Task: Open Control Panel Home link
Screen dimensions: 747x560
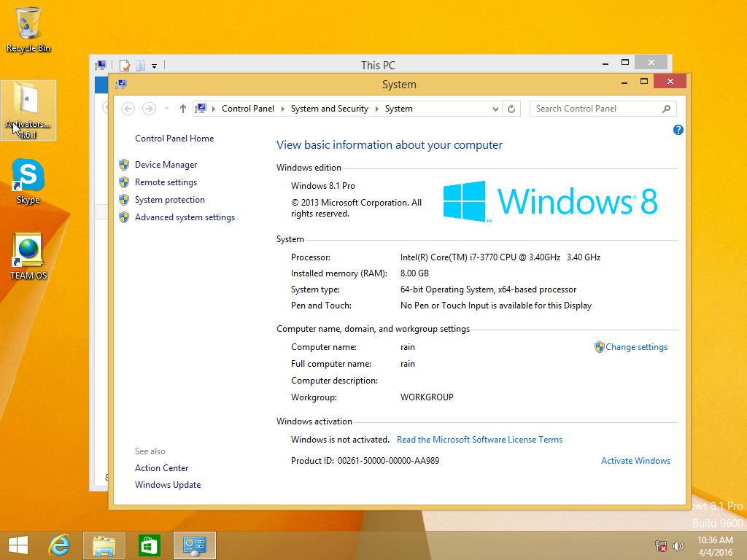Action: click(174, 139)
